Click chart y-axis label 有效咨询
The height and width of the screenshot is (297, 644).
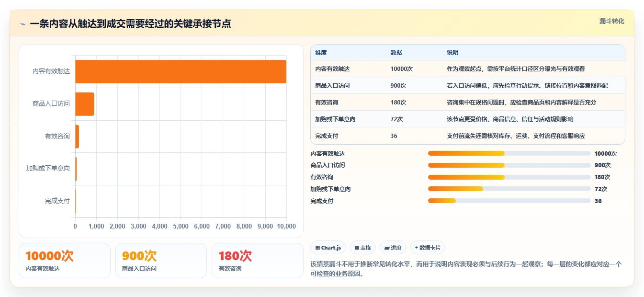click(x=57, y=137)
